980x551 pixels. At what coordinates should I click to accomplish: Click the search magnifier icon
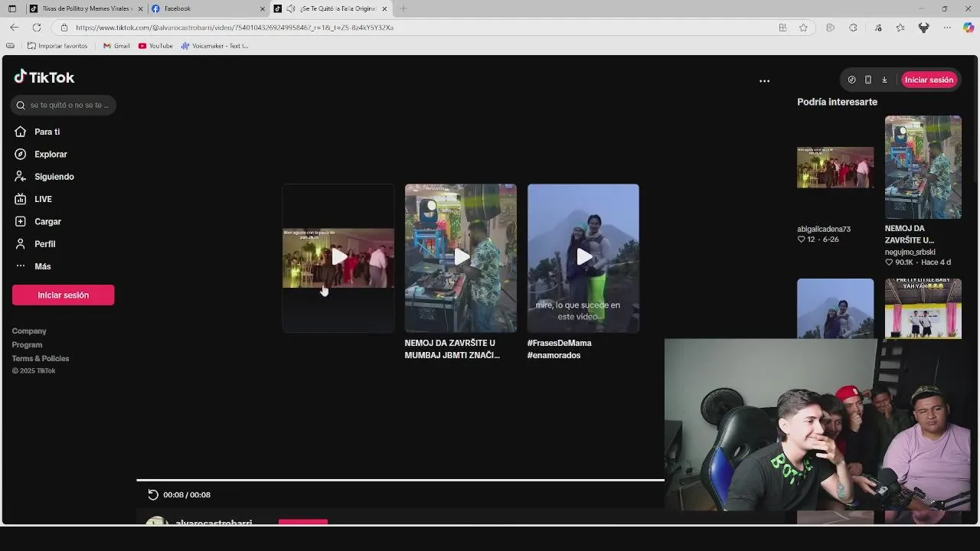click(x=21, y=106)
